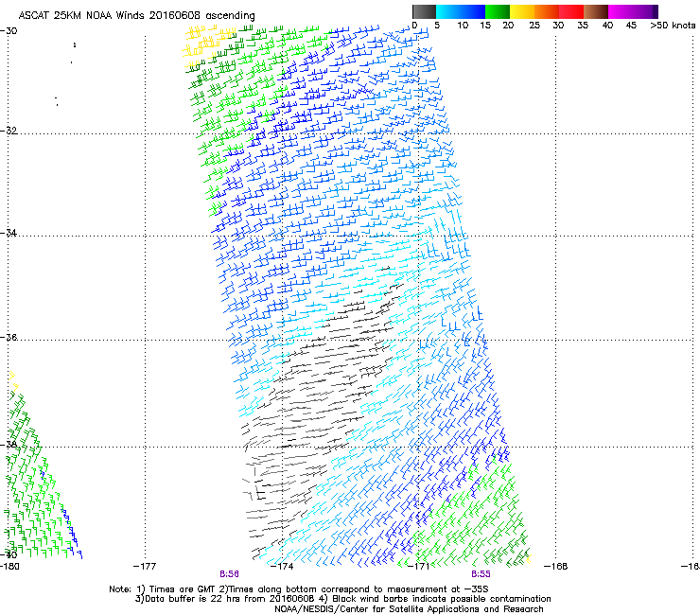This screenshot has width=700, height=615.
Task: Click the magenta 40-45 knots legend swatch
Action: [x=621, y=11]
